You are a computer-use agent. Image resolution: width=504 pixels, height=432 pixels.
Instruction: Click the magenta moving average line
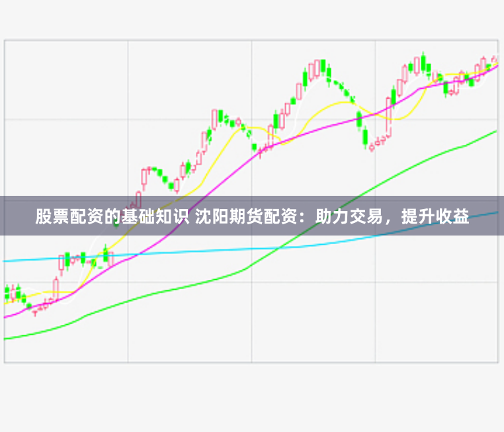[x=321, y=128]
